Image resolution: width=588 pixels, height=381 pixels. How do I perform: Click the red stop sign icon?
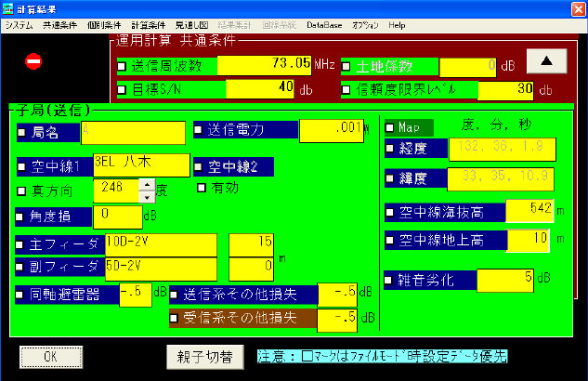pos(34,62)
